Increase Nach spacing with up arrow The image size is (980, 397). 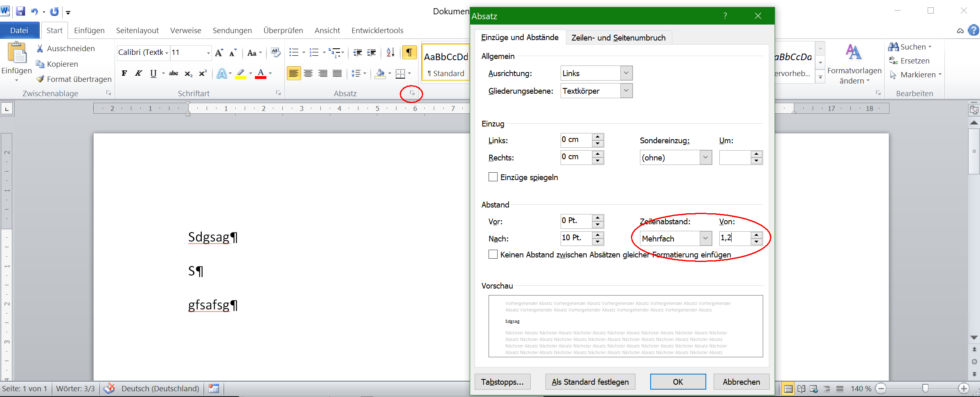point(598,235)
